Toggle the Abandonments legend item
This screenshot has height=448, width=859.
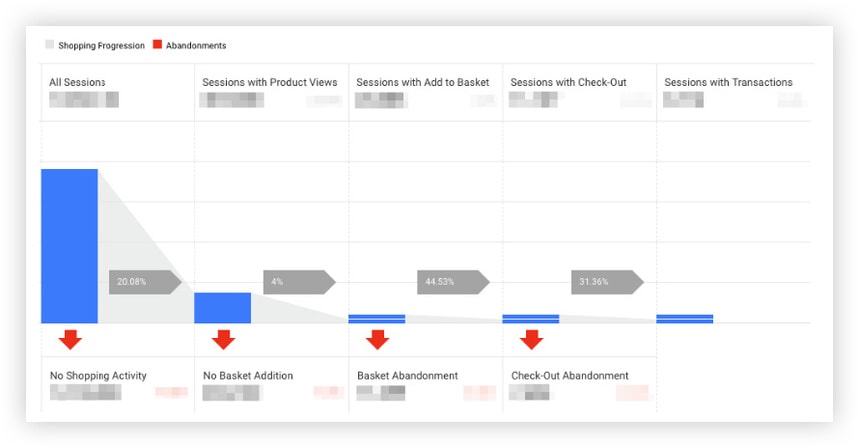pos(196,46)
